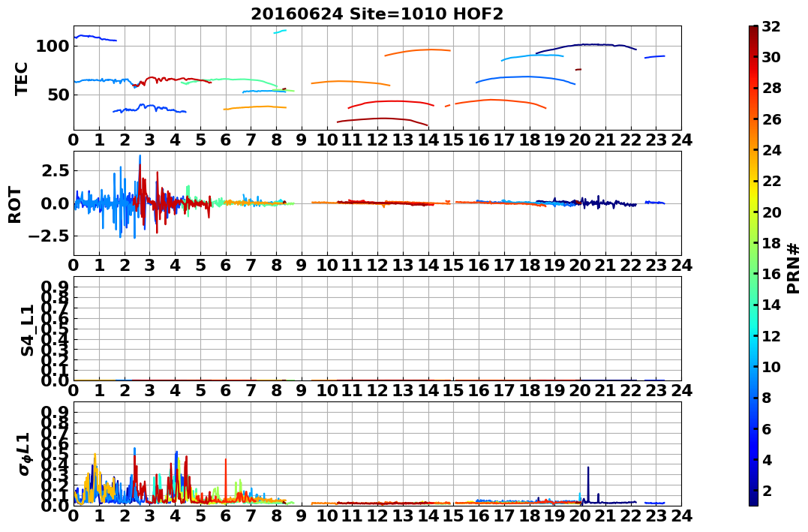Click hour tick '6' under the S4_L1 panel
The width and height of the screenshot is (808, 532).
[x=226, y=390]
